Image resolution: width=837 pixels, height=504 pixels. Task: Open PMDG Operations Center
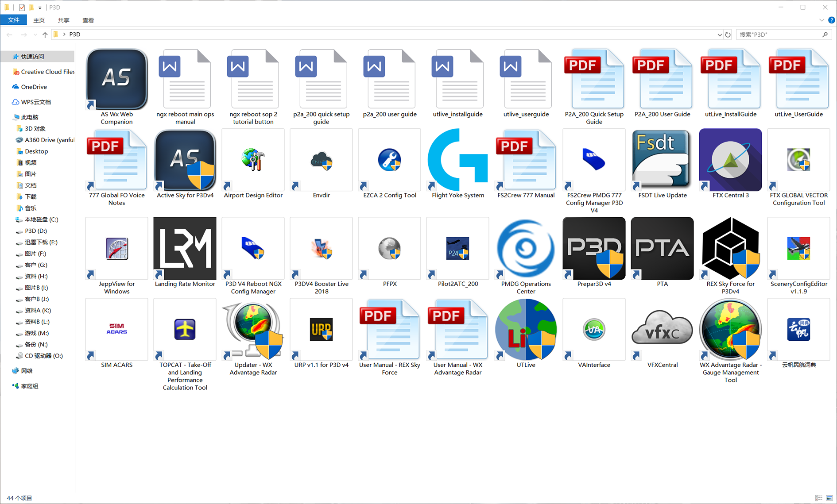[526, 256]
